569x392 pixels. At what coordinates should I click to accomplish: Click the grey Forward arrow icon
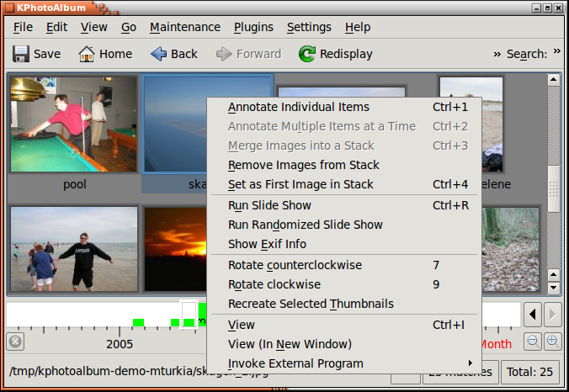coord(224,54)
